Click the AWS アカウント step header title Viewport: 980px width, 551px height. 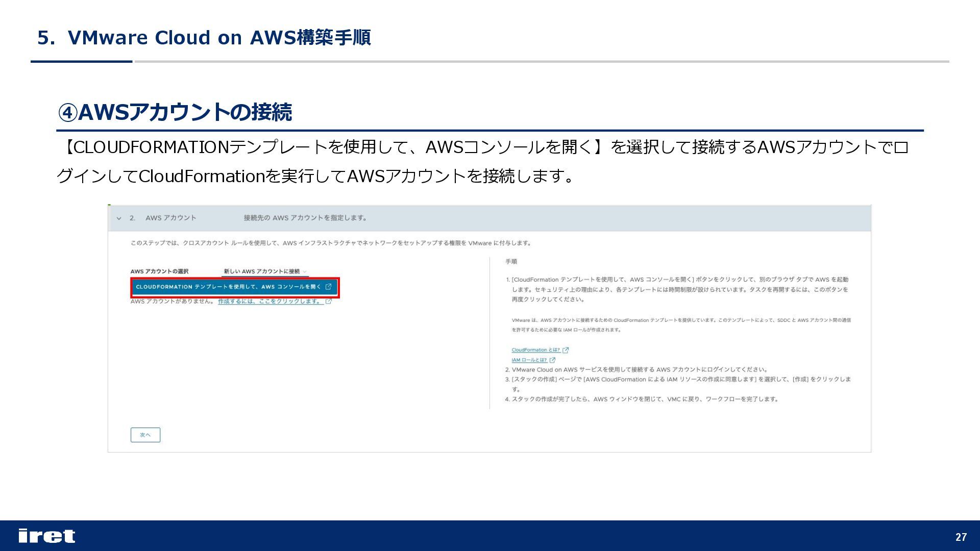pyautogui.click(x=170, y=218)
